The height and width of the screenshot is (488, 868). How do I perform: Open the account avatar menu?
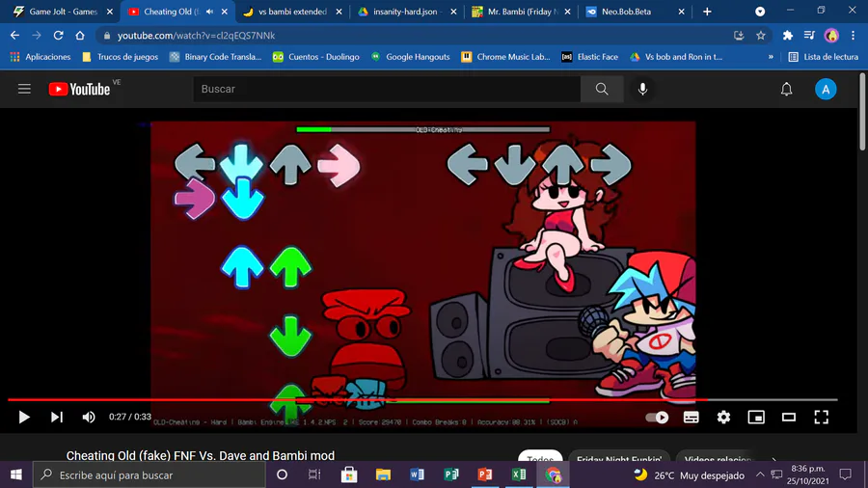(x=826, y=89)
